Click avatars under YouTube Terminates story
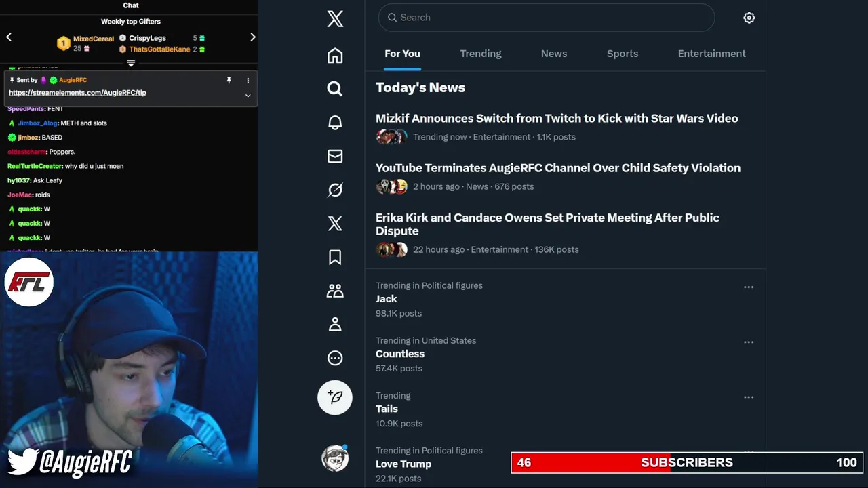Image resolution: width=868 pixels, height=488 pixels. pyautogui.click(x=392, y=186)
